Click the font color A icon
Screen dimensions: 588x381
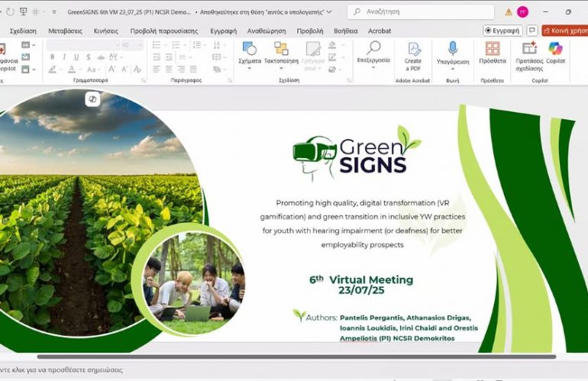72,69
